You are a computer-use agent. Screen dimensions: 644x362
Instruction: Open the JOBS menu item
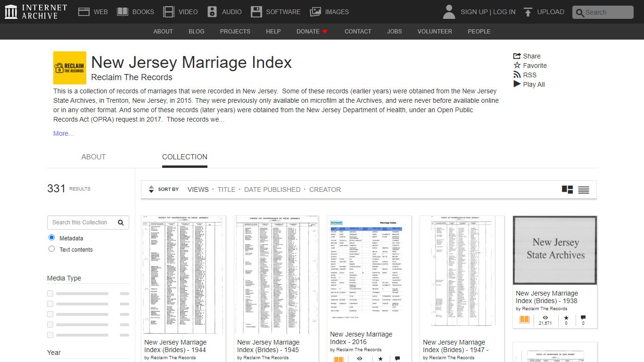pos(395,32)
